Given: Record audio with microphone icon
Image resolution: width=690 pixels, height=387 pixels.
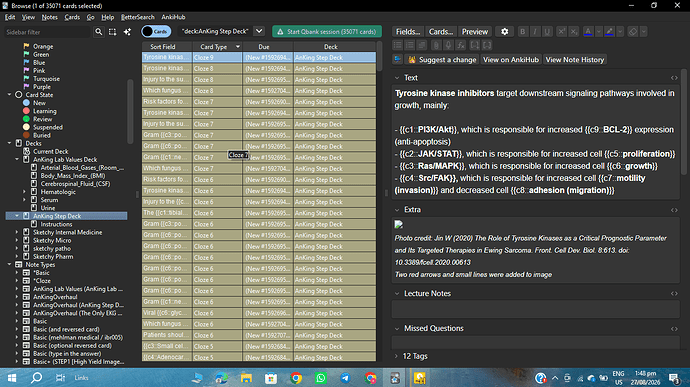Looking at the screenshot, I should coord(448,45).
